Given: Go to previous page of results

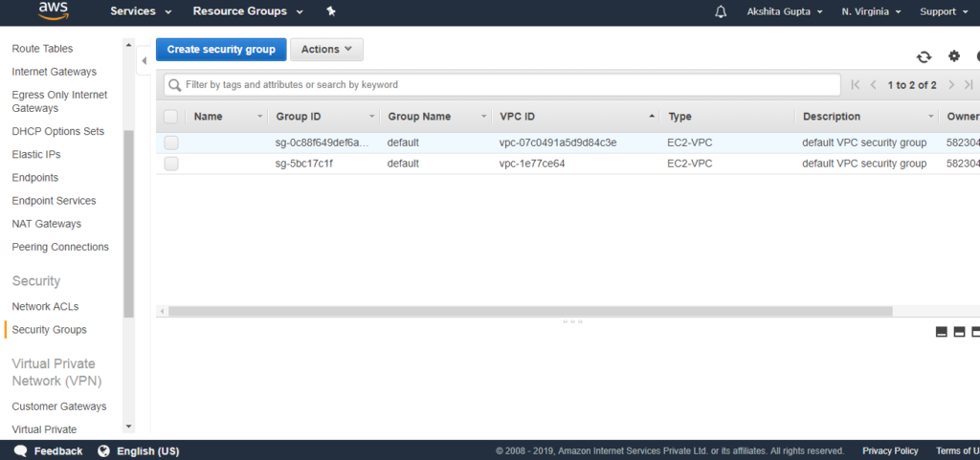Looking at the screenshot, I should [873, 85].
